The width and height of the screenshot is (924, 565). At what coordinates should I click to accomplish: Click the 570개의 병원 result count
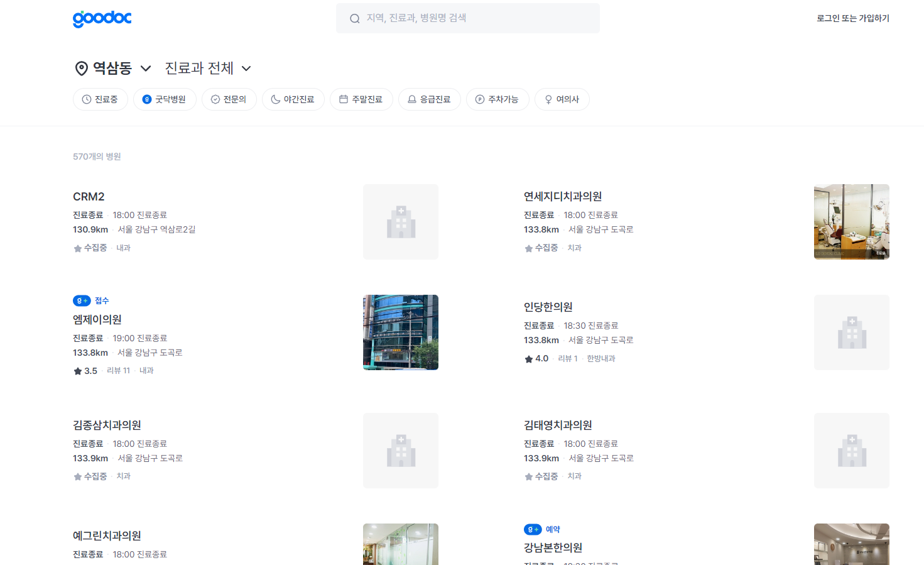click(97, 156)
